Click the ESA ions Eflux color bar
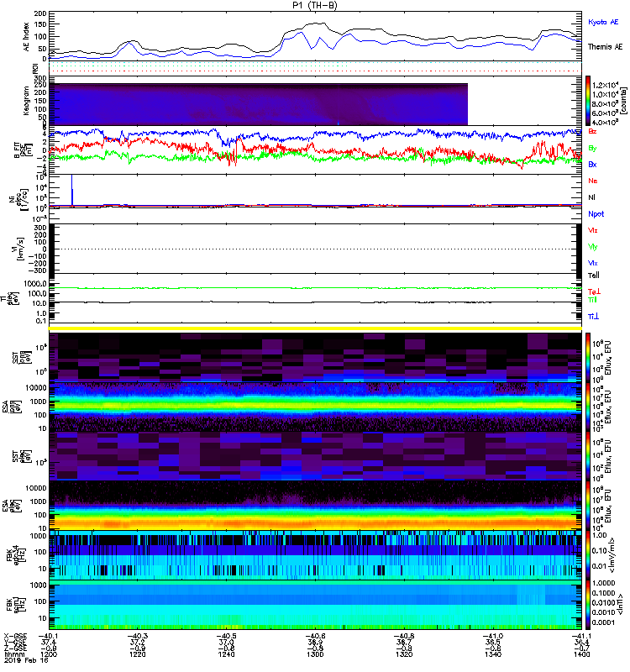This screenshot has width=630, height=672. (x=588, y=407)
